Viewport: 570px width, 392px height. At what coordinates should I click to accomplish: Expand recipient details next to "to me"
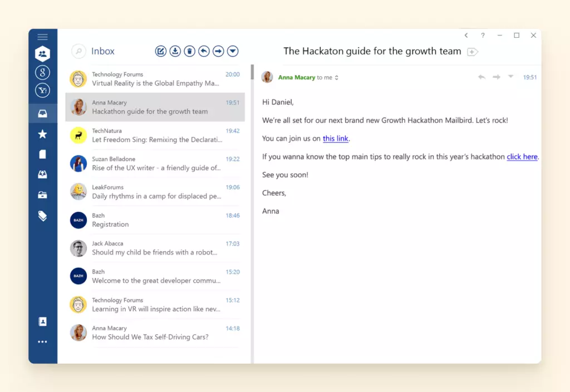pos(337,78)
